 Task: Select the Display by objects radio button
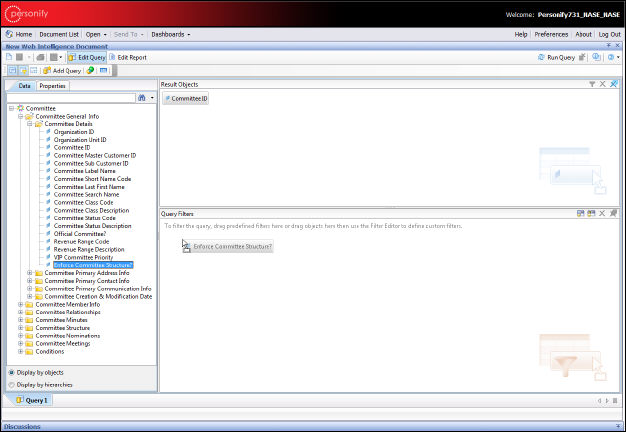[11, 372]
